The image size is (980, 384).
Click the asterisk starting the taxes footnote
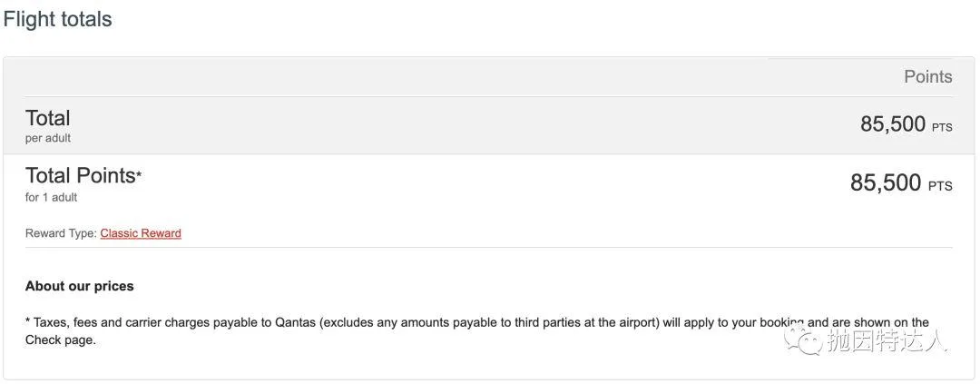(28, 322)
